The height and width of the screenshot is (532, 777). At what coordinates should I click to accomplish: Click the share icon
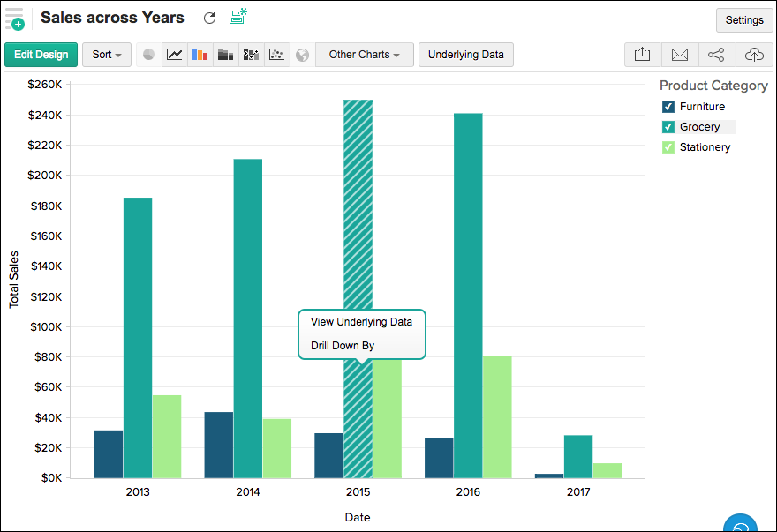716,55
